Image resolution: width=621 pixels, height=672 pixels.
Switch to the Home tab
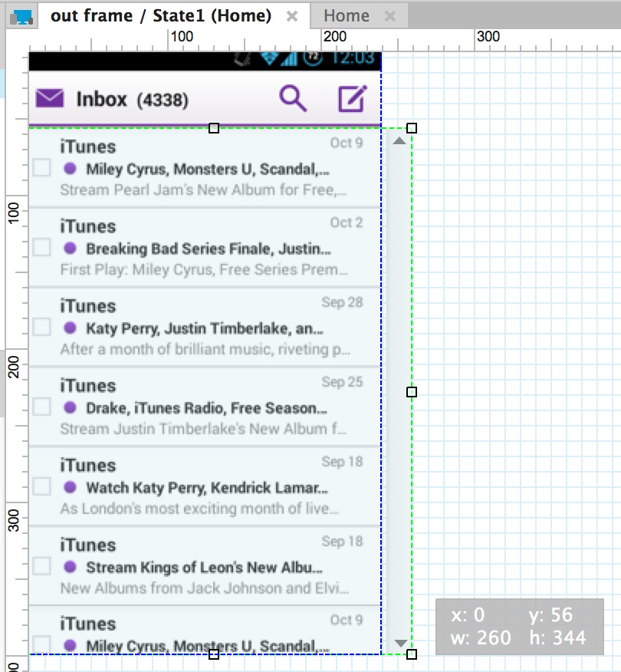tap(346, 16)
